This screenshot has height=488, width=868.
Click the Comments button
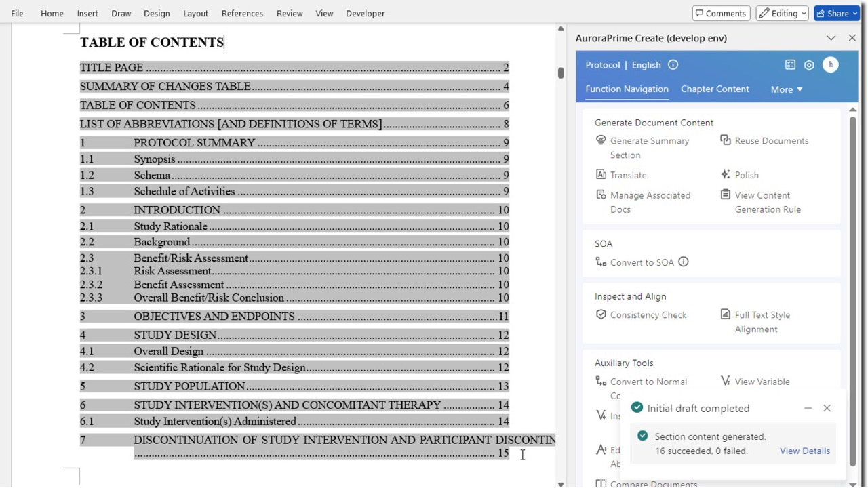719,14
